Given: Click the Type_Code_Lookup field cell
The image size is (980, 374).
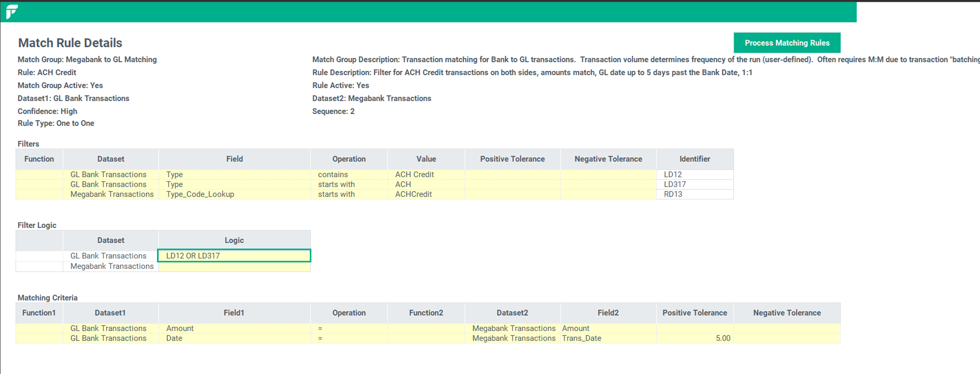Looking at the screenshot, I should point(234,194).
